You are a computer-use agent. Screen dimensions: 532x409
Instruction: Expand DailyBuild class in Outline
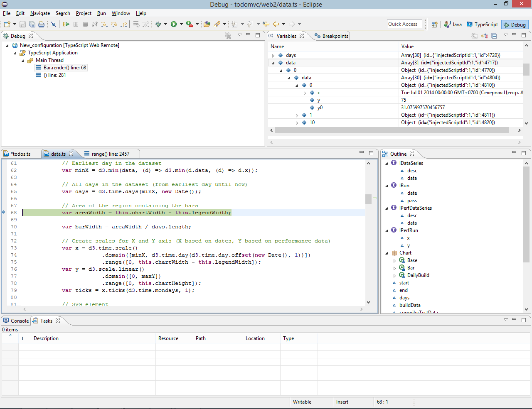click(394, 275)
